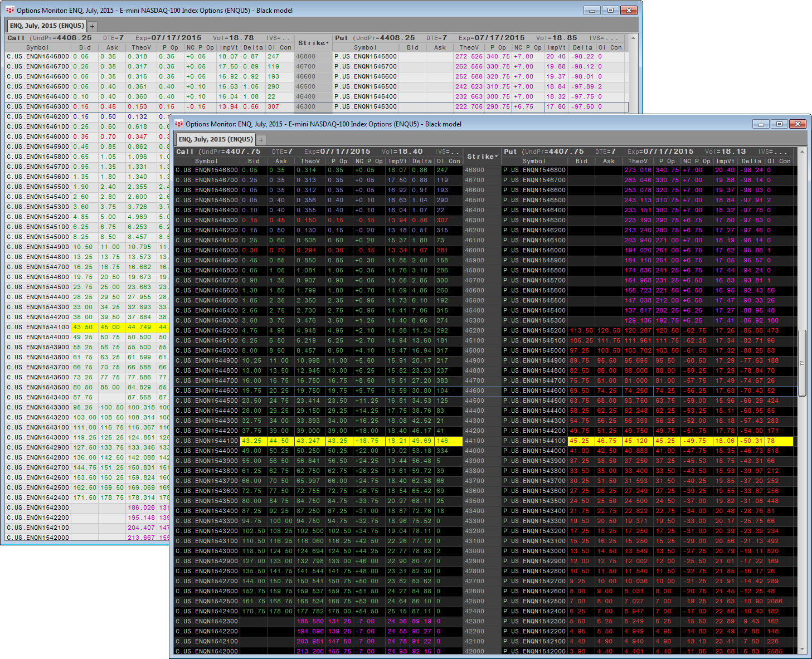Click strike 46300 in the back window
Viewport: 812px width, 659px height.
[x=305, y=106]
